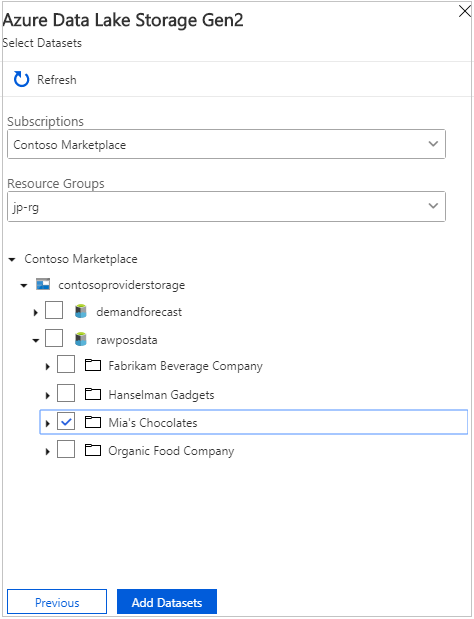The image size is (474, 619).
Task: Check the demandforecast checkbox
Action: (54, 310)
